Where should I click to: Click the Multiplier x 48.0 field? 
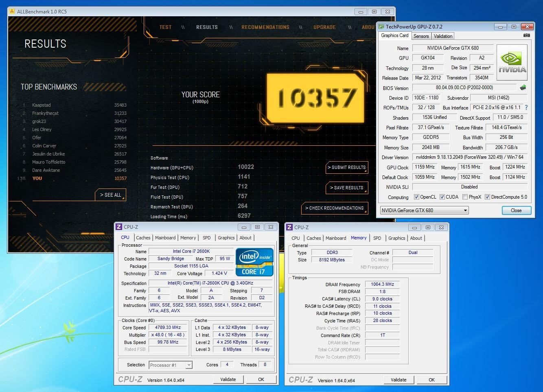[x=168, y=335]
